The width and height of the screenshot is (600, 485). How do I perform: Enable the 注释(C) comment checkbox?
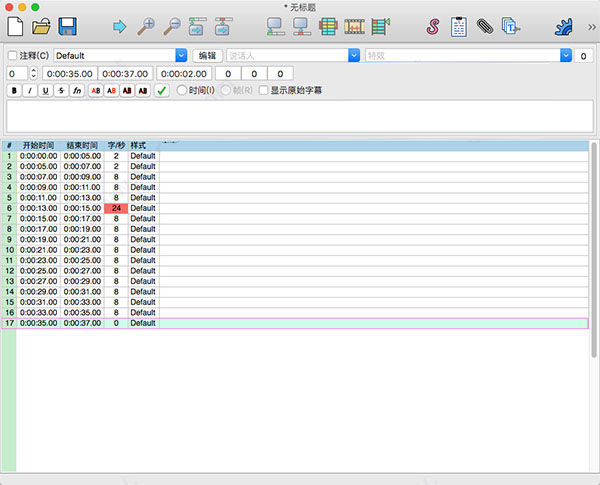[12, 56]
